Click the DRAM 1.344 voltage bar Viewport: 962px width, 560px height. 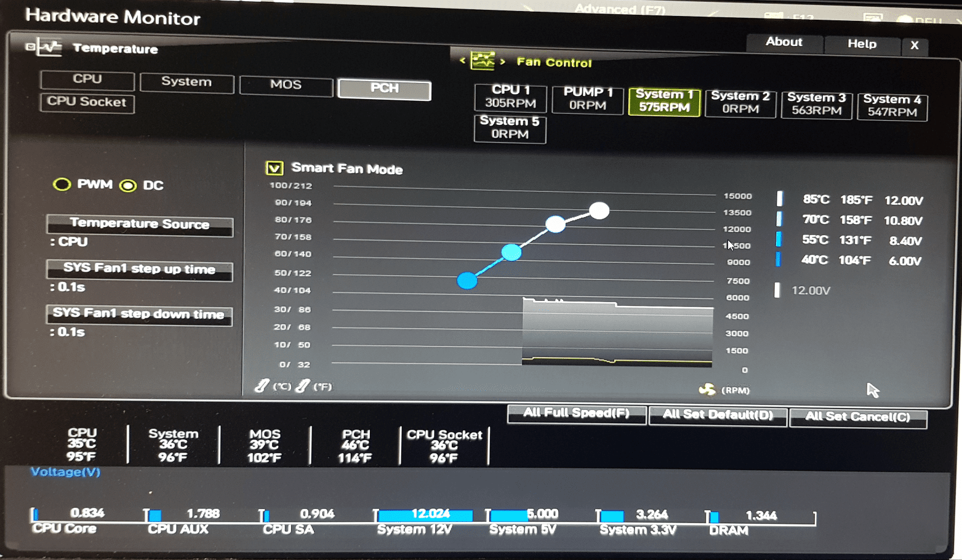761,516
